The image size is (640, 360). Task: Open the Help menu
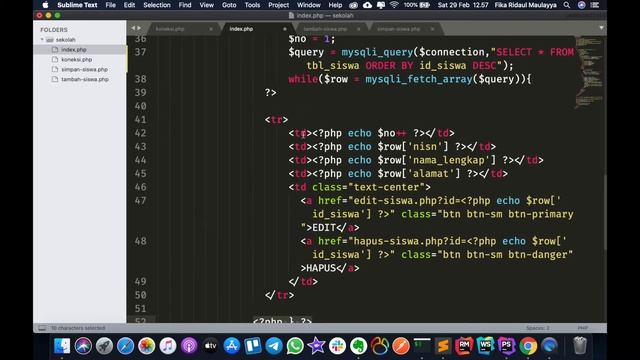(335, 5)
